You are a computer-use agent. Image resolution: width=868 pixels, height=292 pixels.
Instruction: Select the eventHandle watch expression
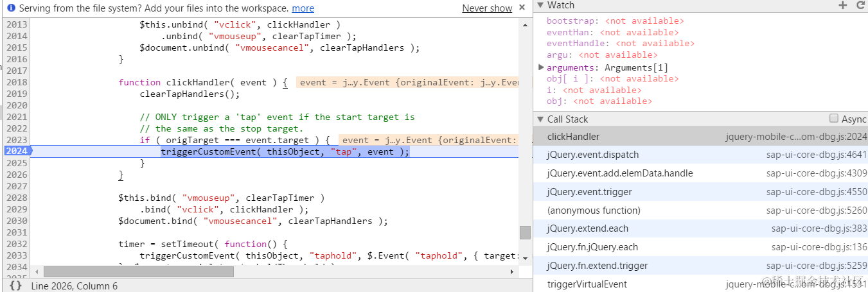pyautogui.click(x=621, y=44)
